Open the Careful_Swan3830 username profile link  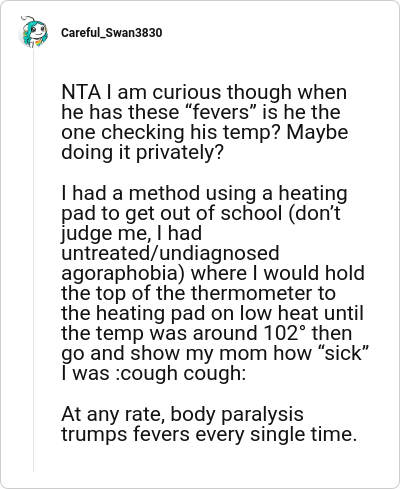coord(112,33)
